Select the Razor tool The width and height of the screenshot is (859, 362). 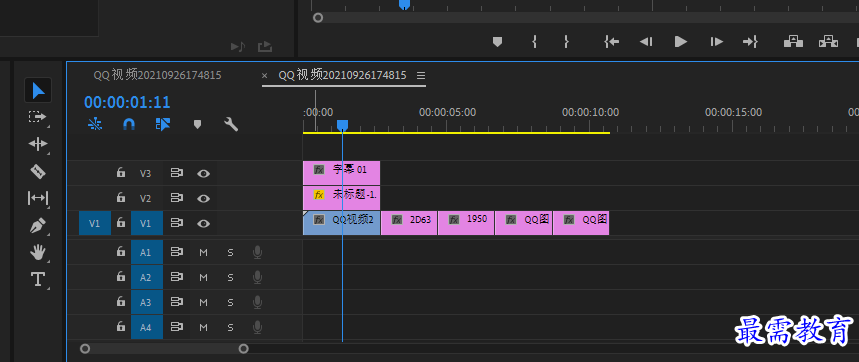(38, 171)
